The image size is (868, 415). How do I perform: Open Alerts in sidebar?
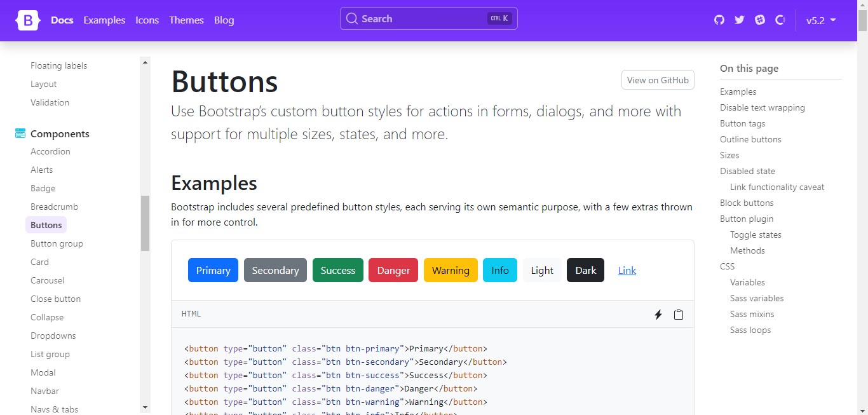pos(42,170)
